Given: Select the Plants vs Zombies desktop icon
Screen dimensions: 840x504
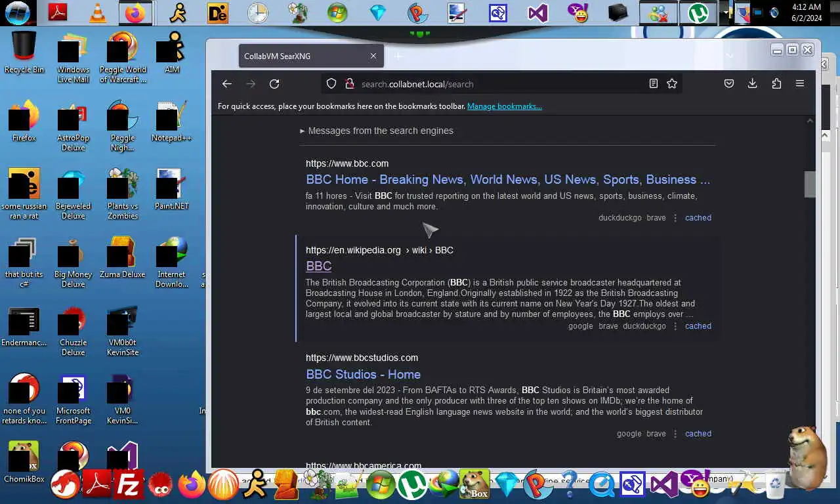Looking at the screenshot, I should click(x=123, y=194).
